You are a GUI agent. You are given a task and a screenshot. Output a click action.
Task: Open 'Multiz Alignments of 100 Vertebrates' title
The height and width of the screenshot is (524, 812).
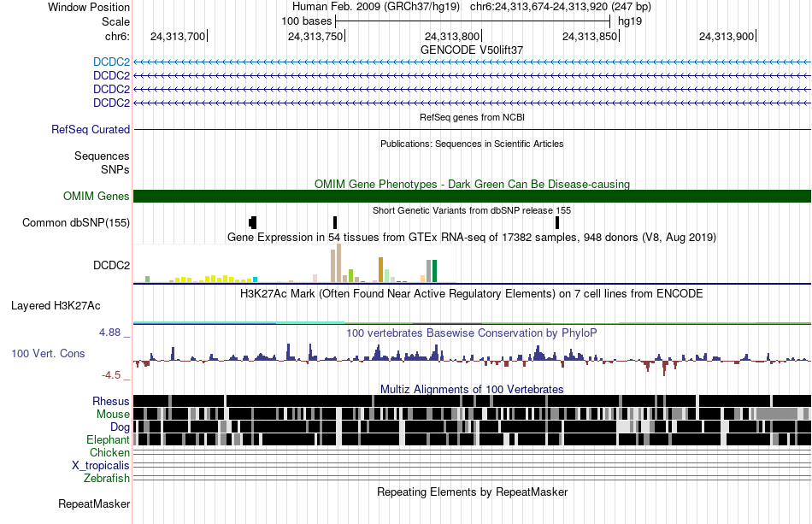pos(472,390)
